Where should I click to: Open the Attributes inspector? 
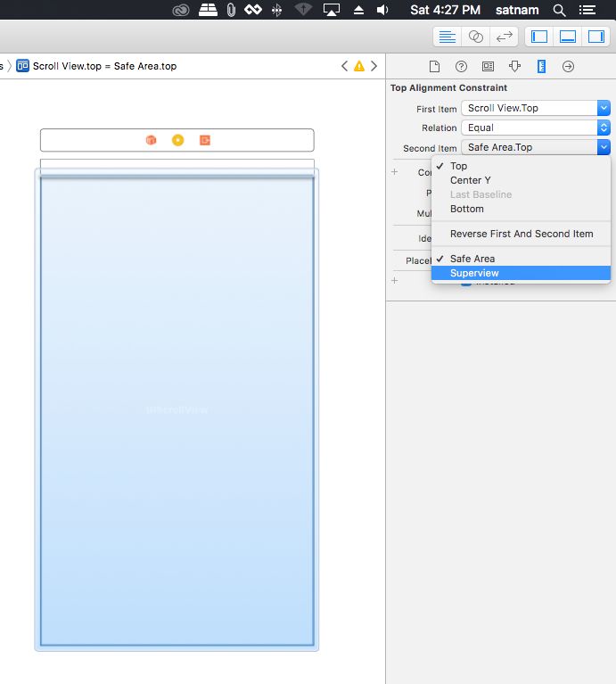point(515,66)
